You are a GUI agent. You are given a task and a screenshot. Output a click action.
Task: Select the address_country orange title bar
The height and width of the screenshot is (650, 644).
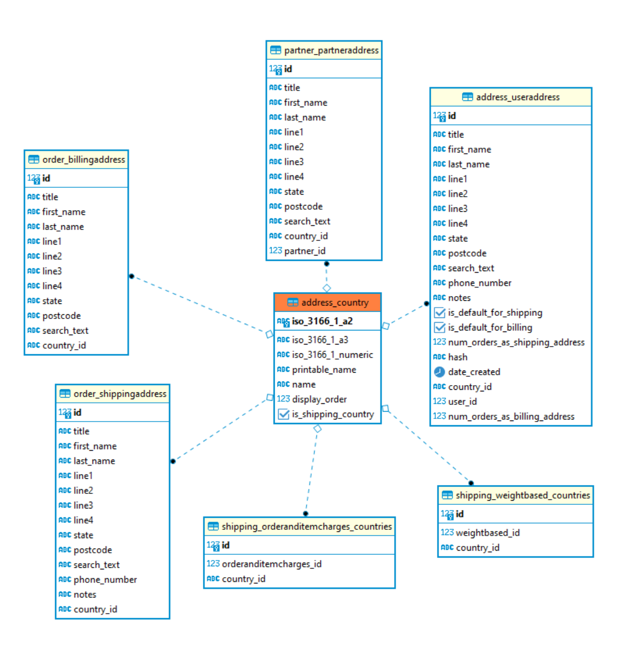(x=328, y=302)
